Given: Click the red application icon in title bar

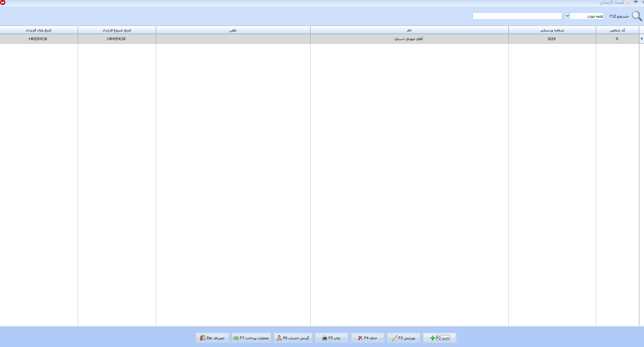Looking at the screenshot, I should point(3,2).
